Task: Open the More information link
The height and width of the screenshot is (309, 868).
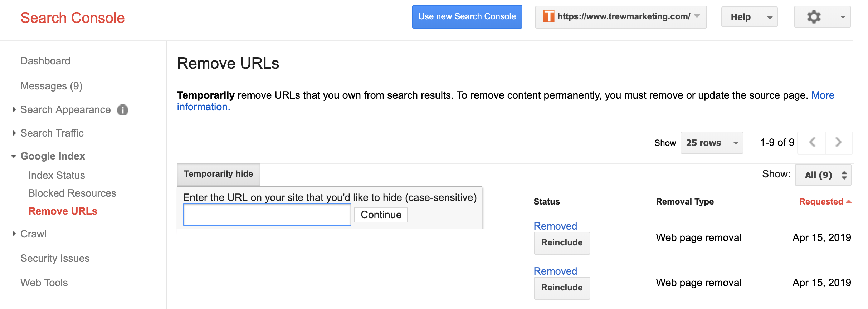Action: point(823,95)
